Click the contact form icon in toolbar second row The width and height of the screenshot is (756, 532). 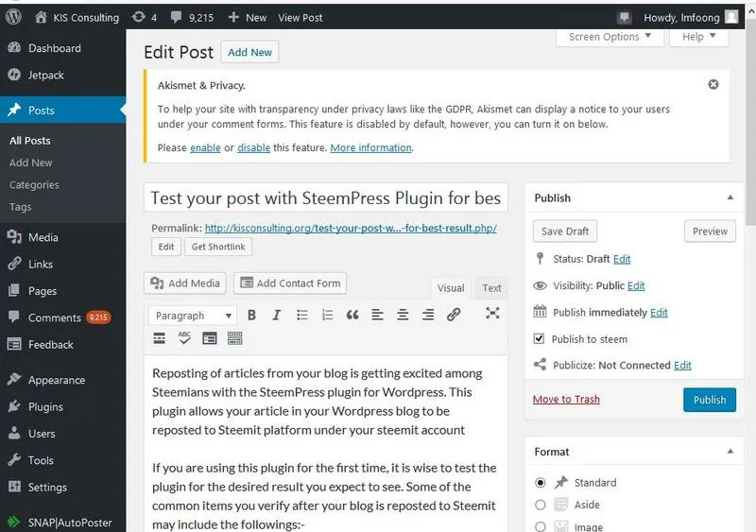tap(210, 338)
